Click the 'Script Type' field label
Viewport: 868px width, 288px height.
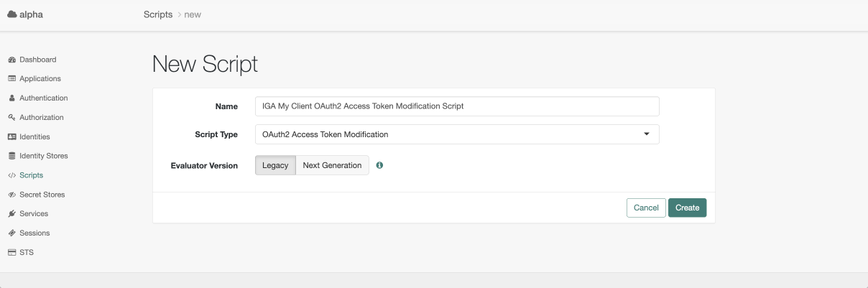216,134
